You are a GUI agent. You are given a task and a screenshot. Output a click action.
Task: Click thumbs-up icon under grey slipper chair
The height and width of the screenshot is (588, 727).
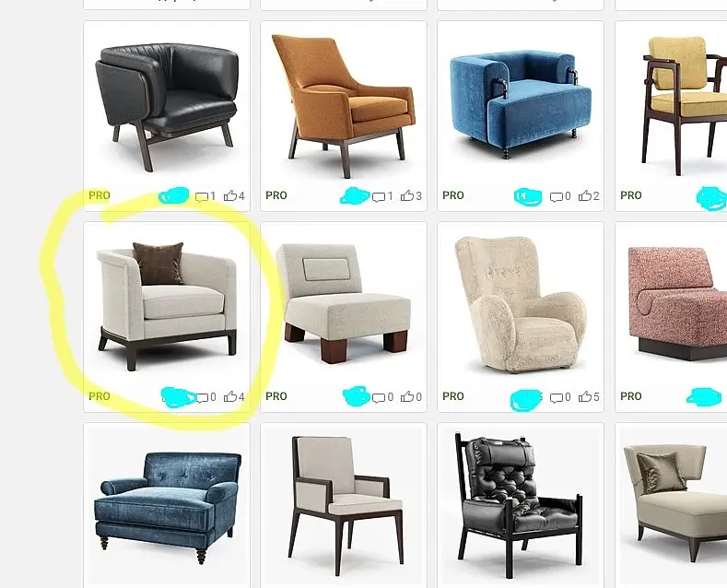(407, 396)
